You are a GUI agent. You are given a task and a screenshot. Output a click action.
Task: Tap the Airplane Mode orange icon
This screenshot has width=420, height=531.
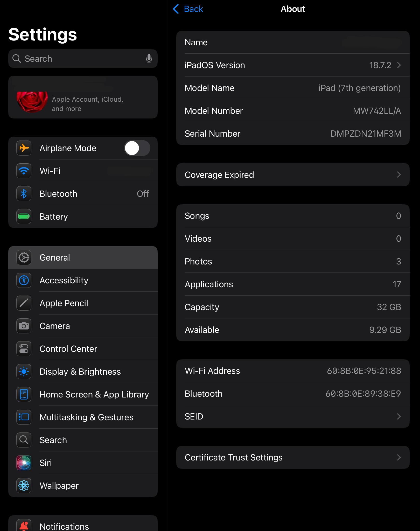(x=24, y=148)
